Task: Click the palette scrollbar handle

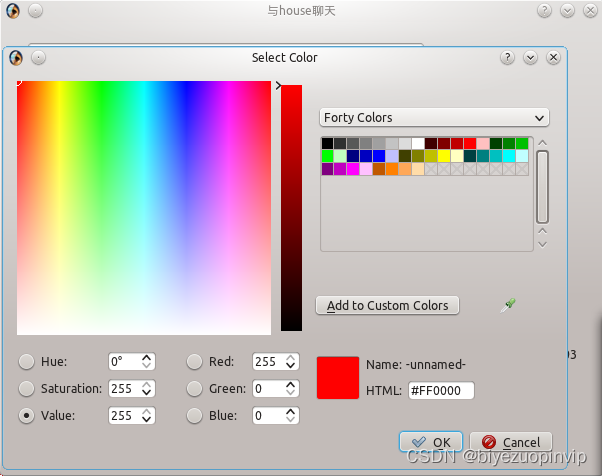Action: point(542,187)
